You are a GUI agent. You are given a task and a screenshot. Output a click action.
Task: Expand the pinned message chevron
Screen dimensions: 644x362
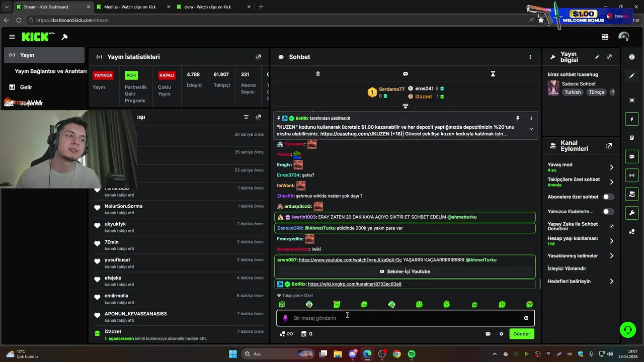click(531, 129)
